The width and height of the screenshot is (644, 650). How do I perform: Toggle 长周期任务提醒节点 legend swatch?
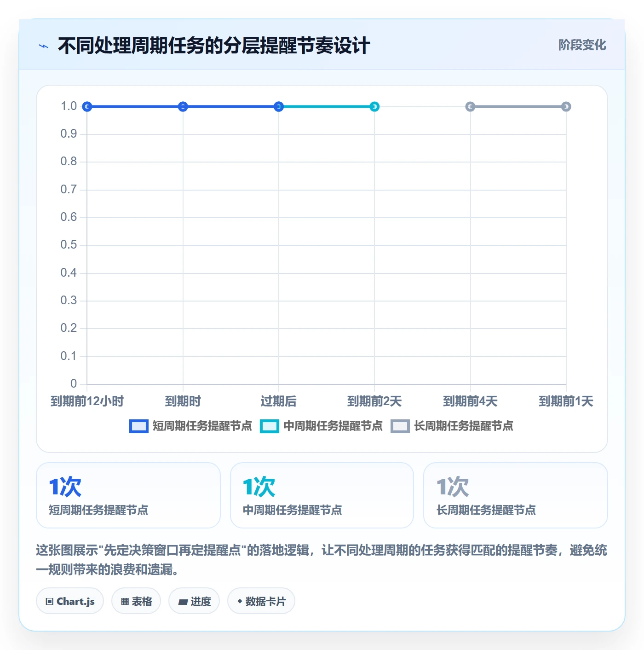pyautogui.click(x=400, y=426)
